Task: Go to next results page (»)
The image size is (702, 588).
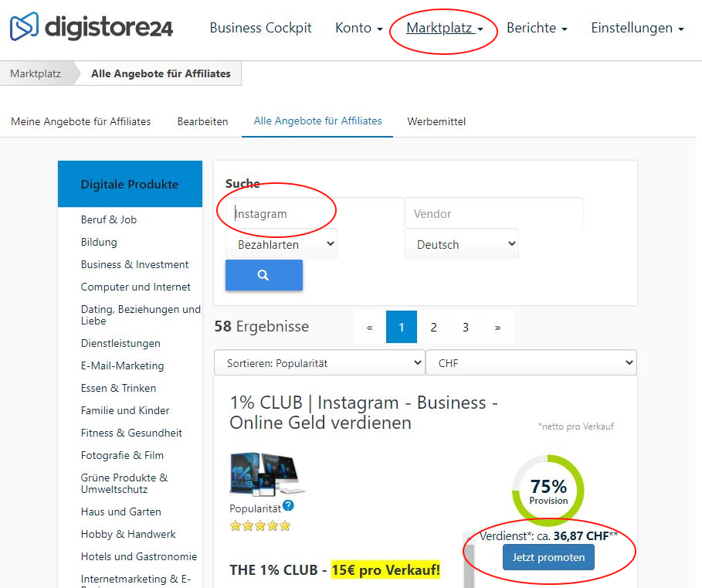Action: click(497, 327)
